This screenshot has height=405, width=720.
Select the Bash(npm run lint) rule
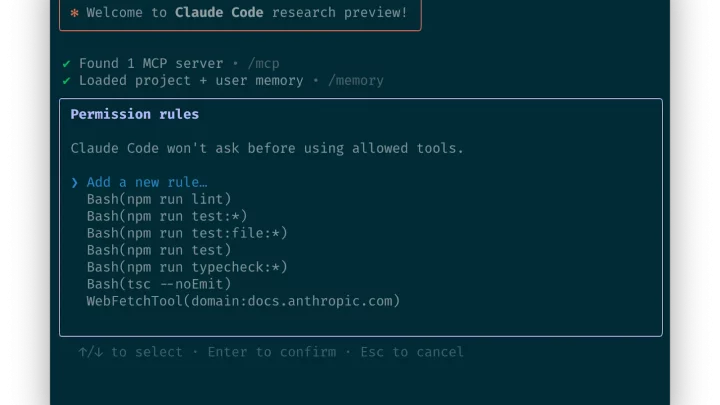pyautogui.click(x=159, y=199)
